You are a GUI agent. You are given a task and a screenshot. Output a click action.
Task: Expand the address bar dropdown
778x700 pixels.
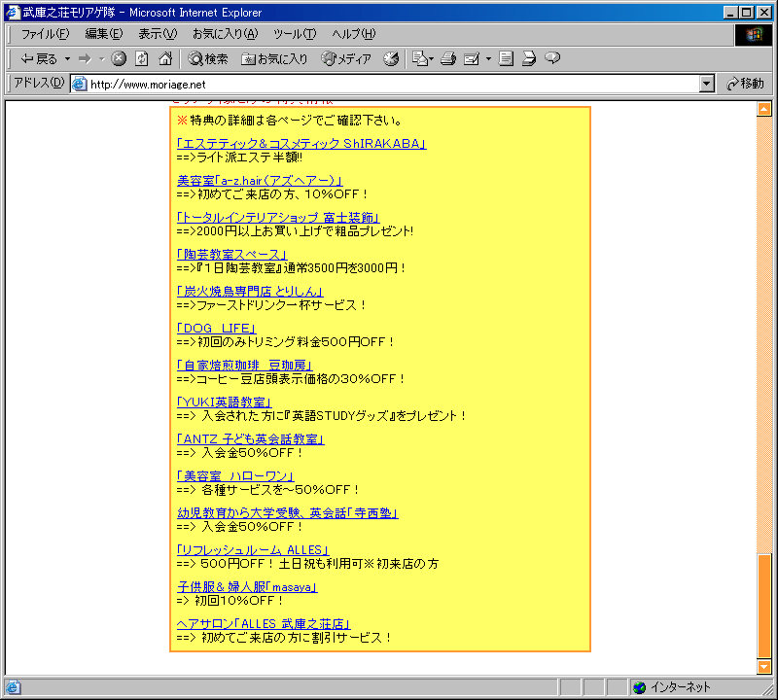point(707,84)
